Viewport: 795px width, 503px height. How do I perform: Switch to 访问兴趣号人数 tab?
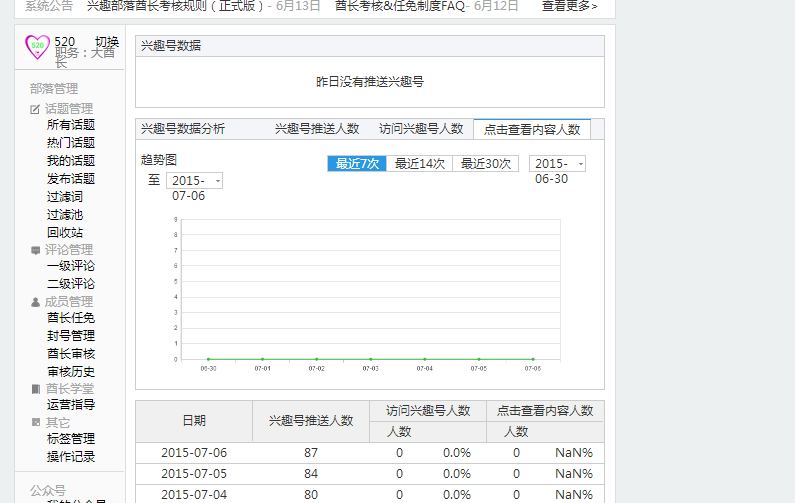(421, 129)
